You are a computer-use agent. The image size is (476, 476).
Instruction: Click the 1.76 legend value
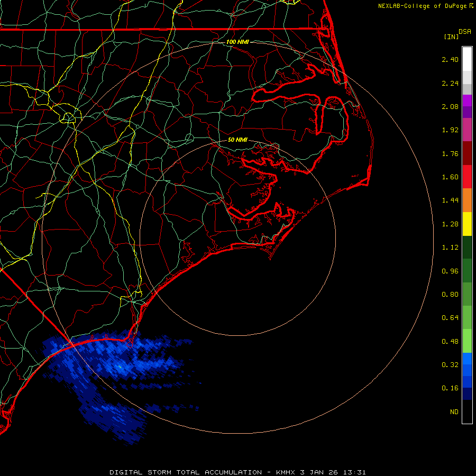pos(450,153)
